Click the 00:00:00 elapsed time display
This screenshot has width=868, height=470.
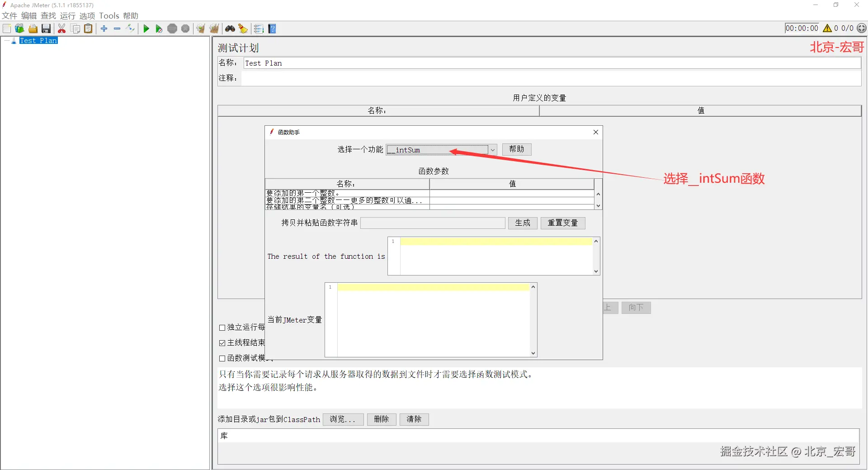click(802, 28)
